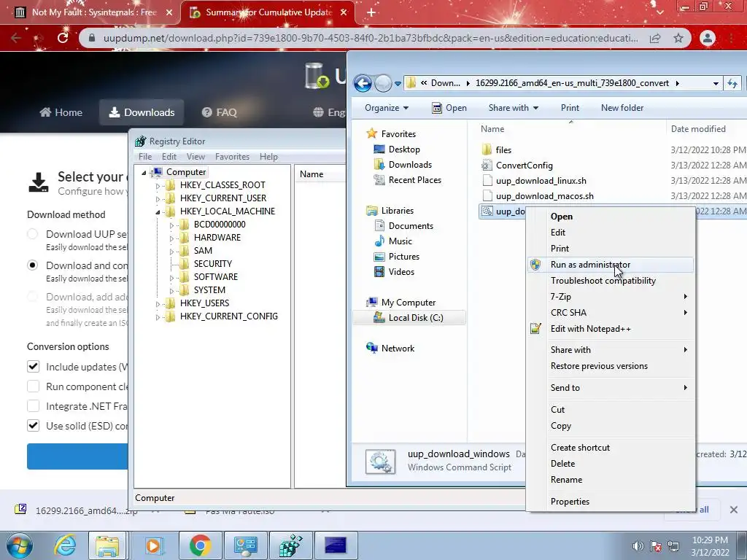Open Videos library in sidebar
Viewport: 747px width, 560px height.
[x=401, y=271]
